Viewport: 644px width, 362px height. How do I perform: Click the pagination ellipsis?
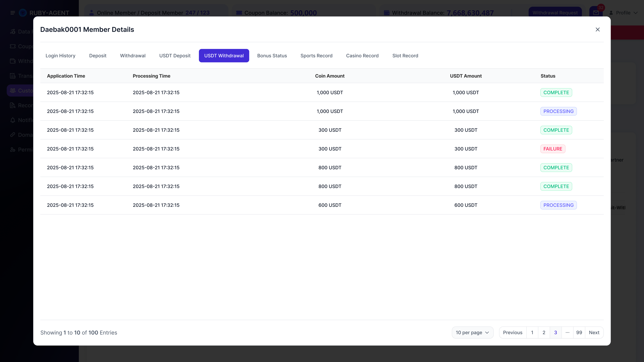click(x=567, y=333)
